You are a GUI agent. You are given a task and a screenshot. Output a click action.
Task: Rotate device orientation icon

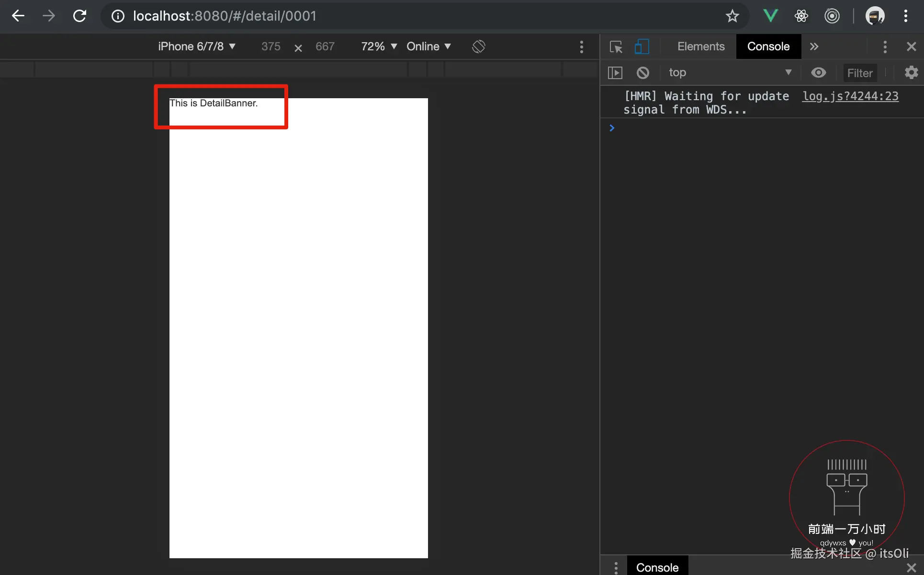pyautogui.click(x=478, y=46)
